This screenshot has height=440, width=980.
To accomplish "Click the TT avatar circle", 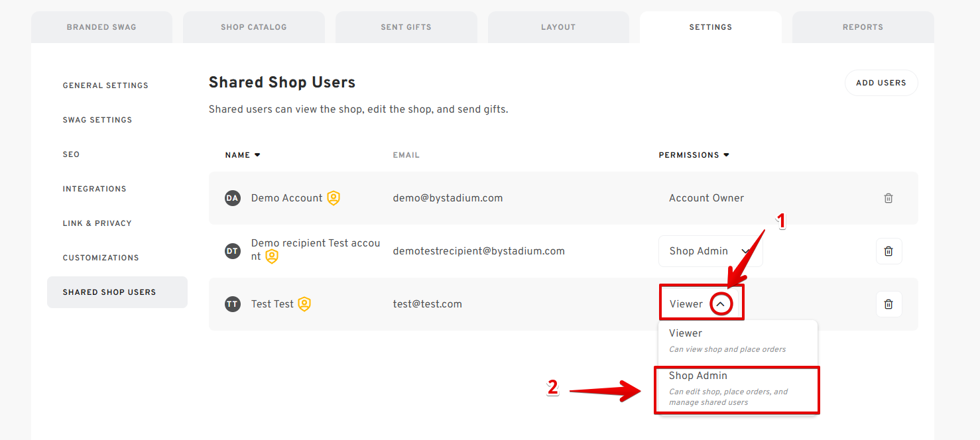I will tap(232, 304).
